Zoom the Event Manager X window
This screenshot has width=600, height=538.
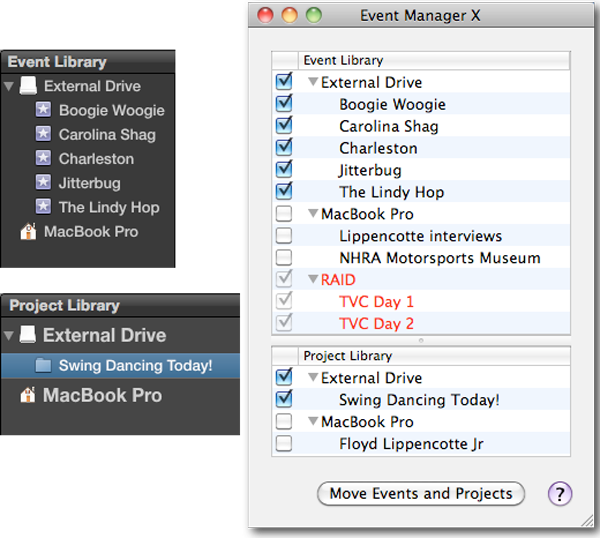(x=314, y=15)
